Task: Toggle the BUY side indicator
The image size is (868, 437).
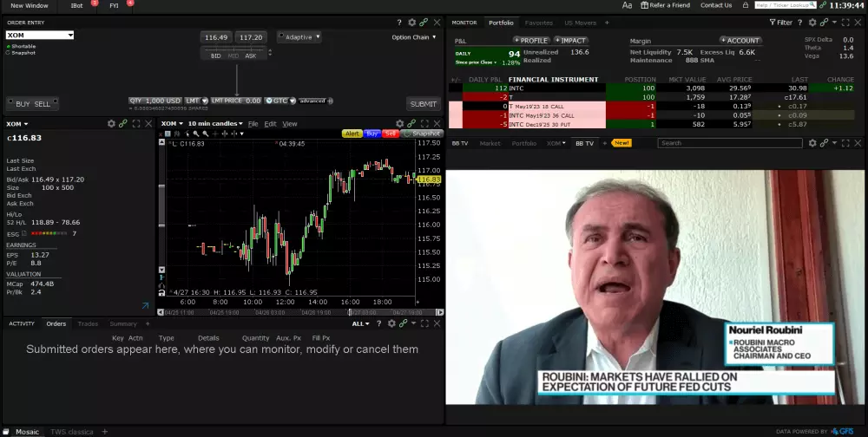Action: [x=11, y=101]
